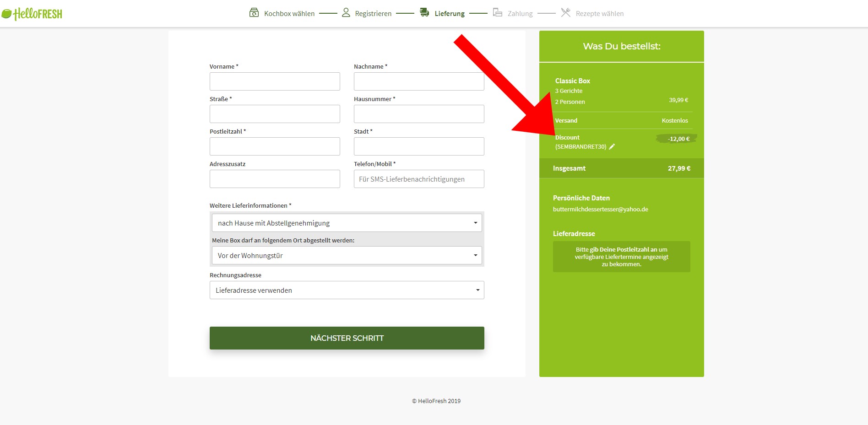Select the Kochbox wählen box icon
Viewport: 868px width, 425px height.
(254, 13)
